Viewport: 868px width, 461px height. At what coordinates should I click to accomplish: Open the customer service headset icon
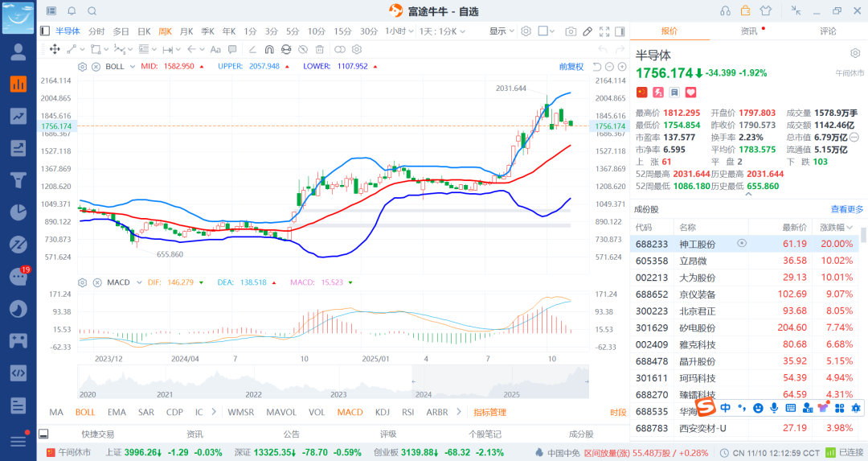726,10
